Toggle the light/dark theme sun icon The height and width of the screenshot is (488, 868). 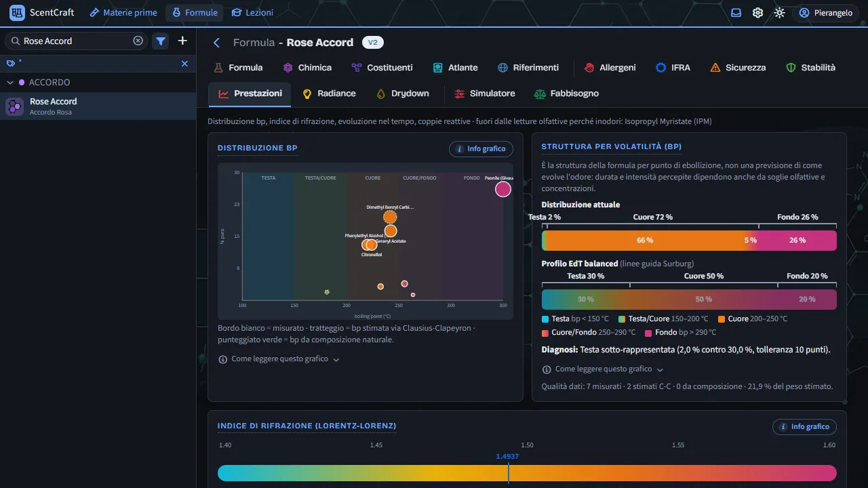pos(779,13)
